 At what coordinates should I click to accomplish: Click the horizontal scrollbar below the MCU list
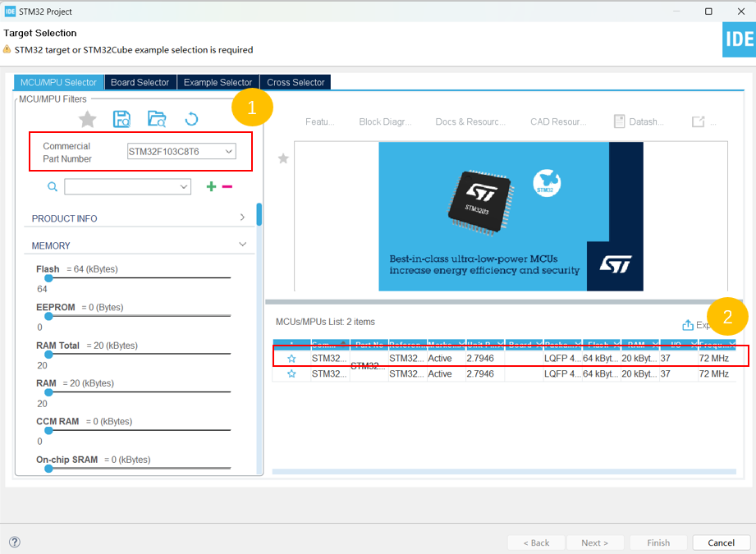pos(504,472)
